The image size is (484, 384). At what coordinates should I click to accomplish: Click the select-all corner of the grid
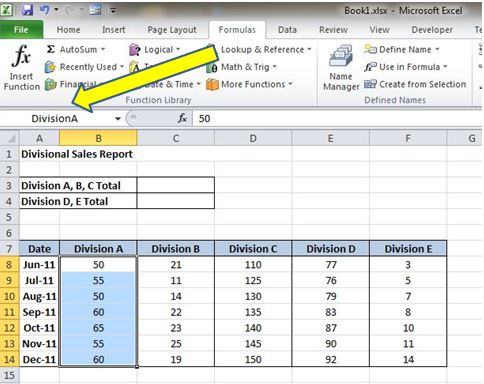tap(10, 138)
